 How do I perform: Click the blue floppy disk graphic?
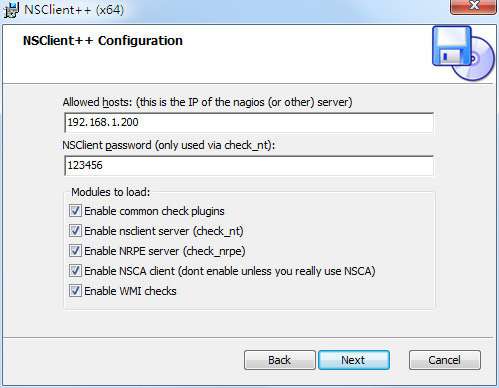pyautogui.click(x=452, y=46)
